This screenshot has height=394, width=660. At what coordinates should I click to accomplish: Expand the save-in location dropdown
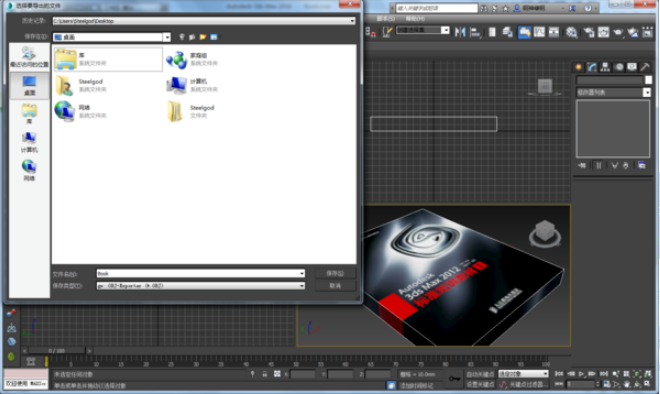tap(167, 37)
